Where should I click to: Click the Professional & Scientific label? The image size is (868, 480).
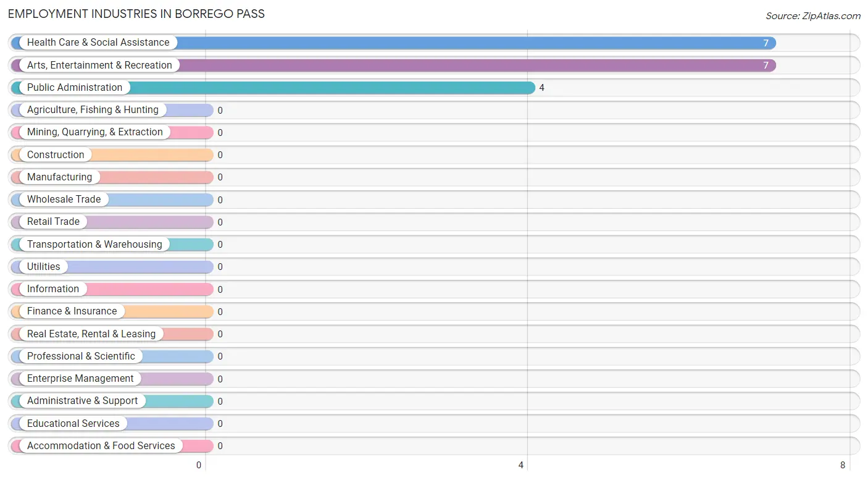[x=81, y=356]
